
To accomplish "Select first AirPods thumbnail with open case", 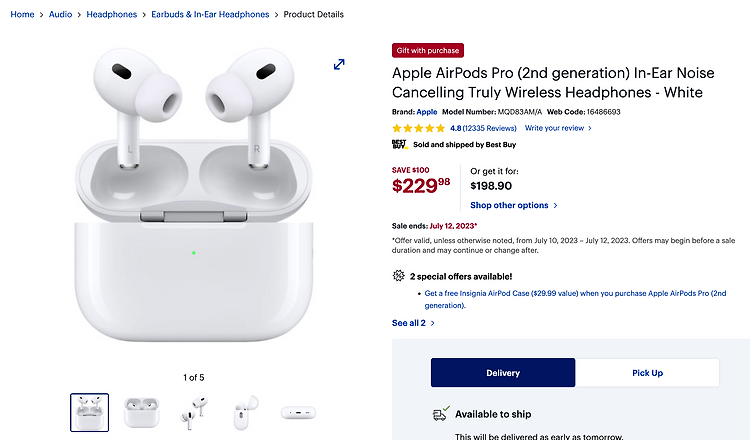I will 89,412.
